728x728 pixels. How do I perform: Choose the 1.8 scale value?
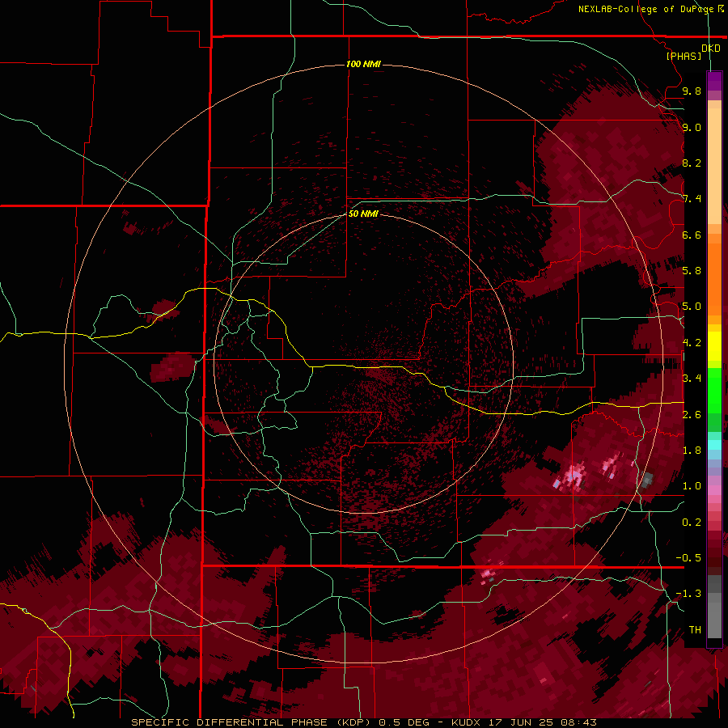(692, 451)
